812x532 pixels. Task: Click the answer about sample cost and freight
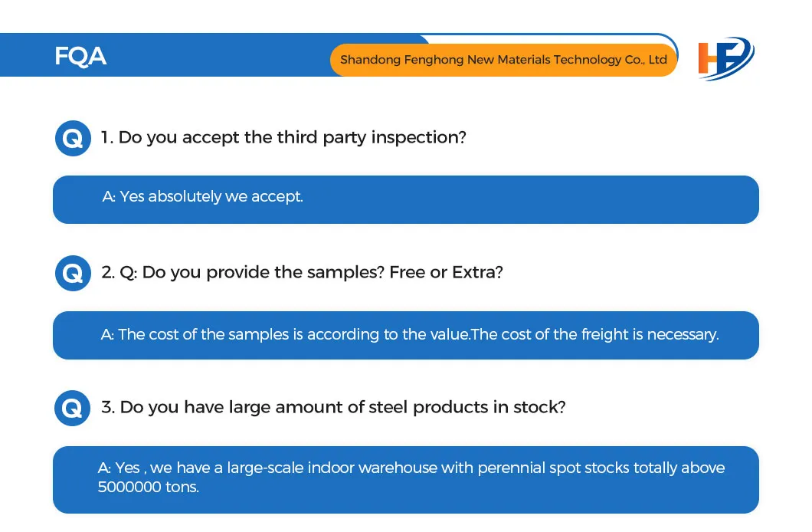tap(410, 335)
